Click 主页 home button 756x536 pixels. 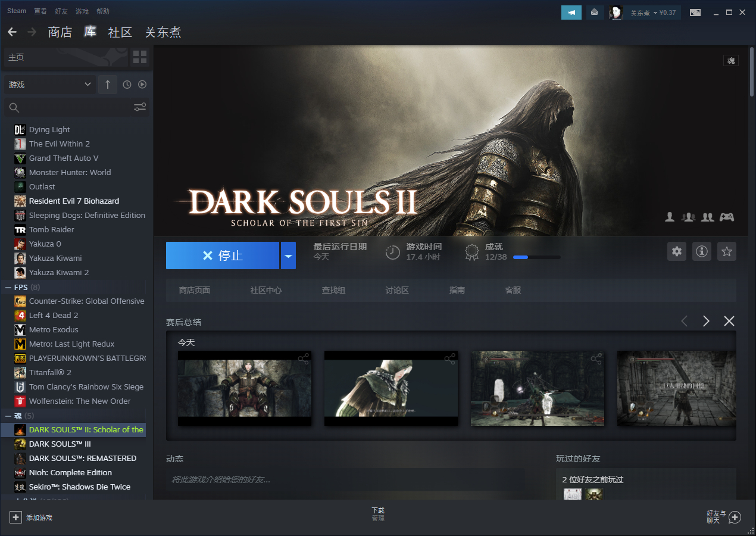(x=65, y=57)
